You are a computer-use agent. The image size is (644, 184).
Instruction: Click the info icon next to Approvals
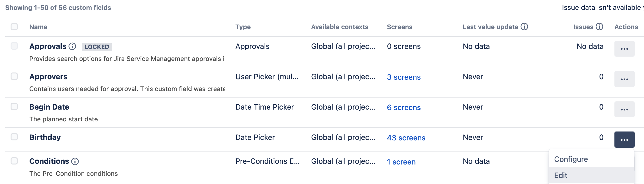click(72, 46)
